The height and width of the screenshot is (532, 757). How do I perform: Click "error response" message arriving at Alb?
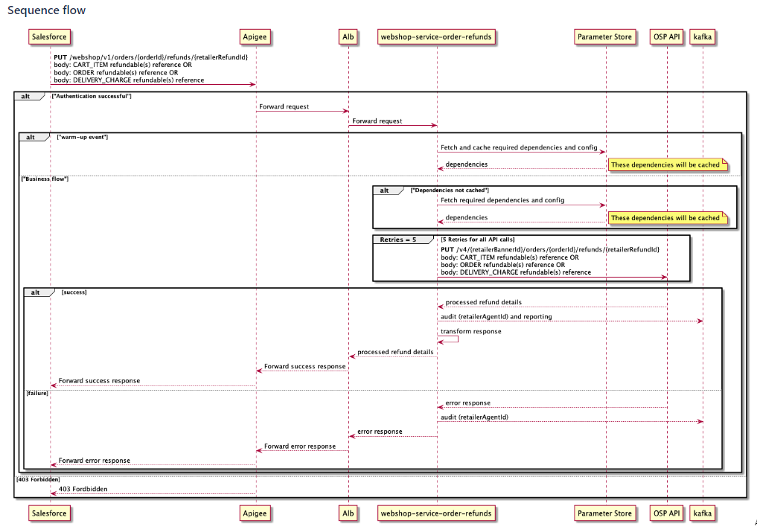tap(380, 432)
